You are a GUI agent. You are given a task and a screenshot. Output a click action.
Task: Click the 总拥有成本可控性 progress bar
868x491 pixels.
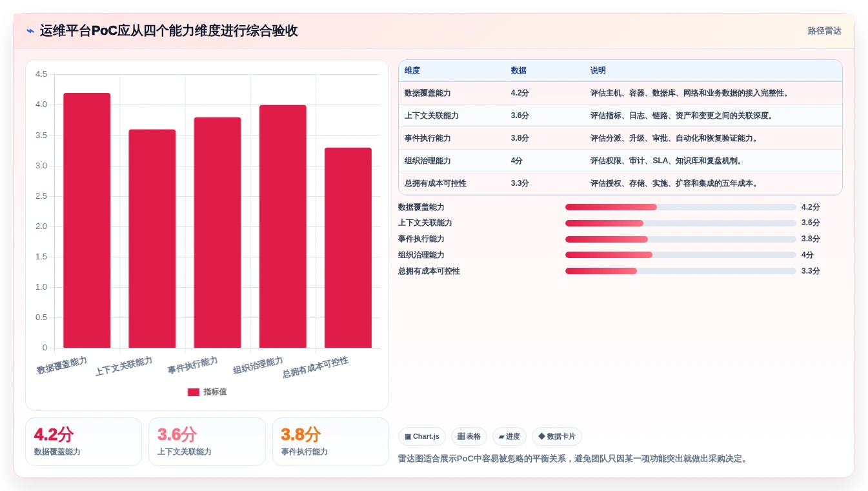tap(681, 271)
